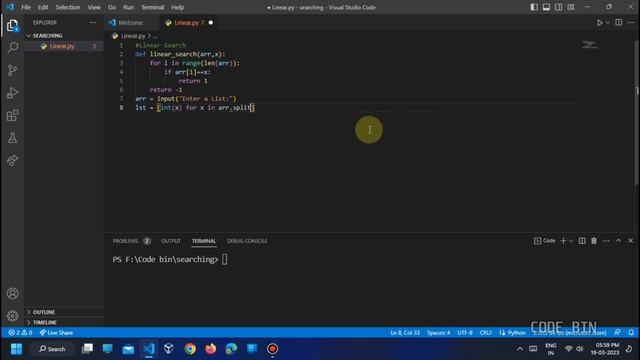Open Firefox from the taskbar

point(211,349)
